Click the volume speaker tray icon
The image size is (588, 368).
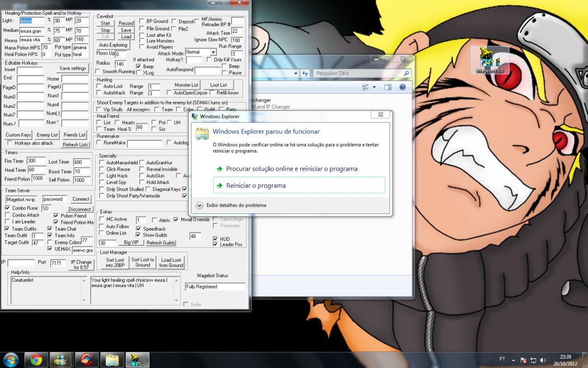pos(542,360)
